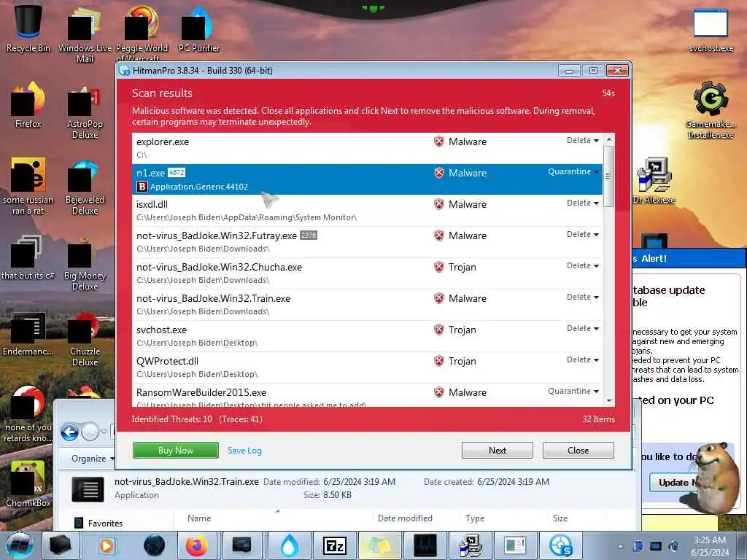Show hidden icons in the system tray
This screenshot has width=747, height=560.
620,547
